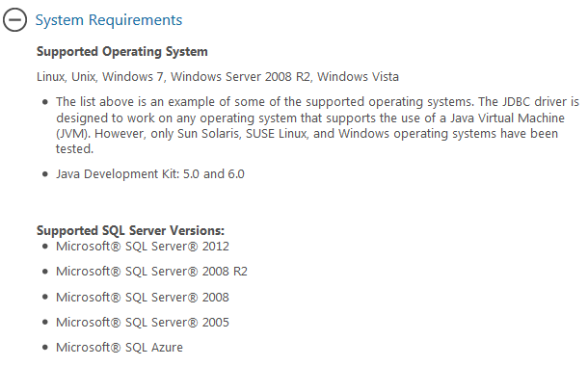The image size is (588, 366).
Task: Click the Java Development Kit: 5.0 and 6.0 item
Action: pos(150,174)
